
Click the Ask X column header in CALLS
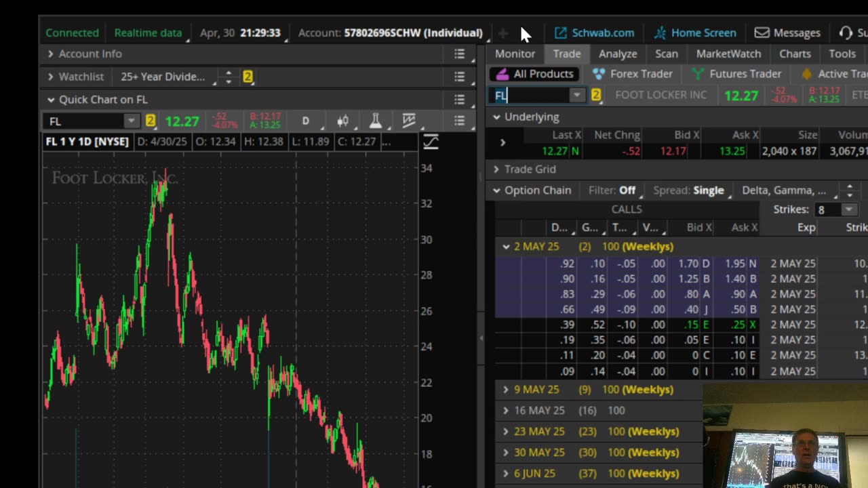point(744,228)
